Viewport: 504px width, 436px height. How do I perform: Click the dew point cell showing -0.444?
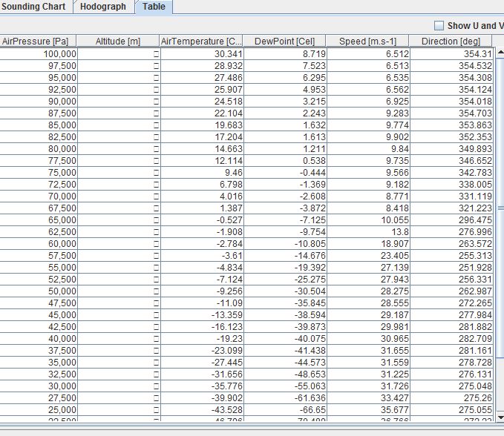click(286, 173)
